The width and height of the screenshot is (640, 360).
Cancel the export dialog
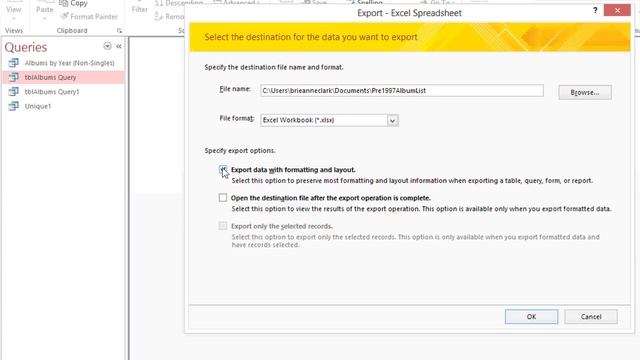pyautogui.click(x=591, y=317)
